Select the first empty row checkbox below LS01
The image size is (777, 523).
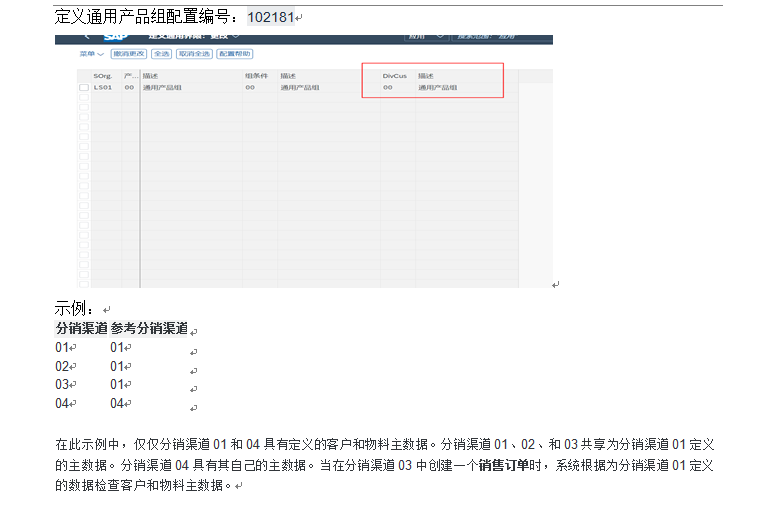pyautogui.click(x=84, y=97)
